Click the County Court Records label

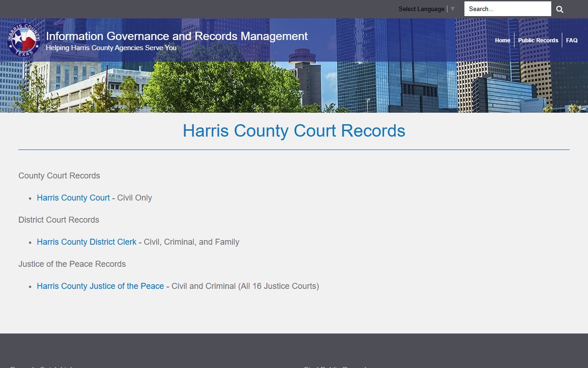(x=59, y=176)
